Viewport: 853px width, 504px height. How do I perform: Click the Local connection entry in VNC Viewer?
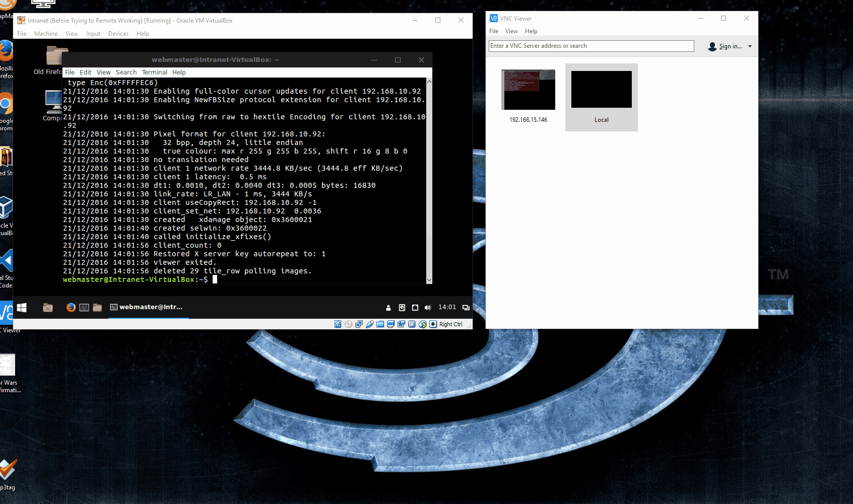click(x=601, y=90)
